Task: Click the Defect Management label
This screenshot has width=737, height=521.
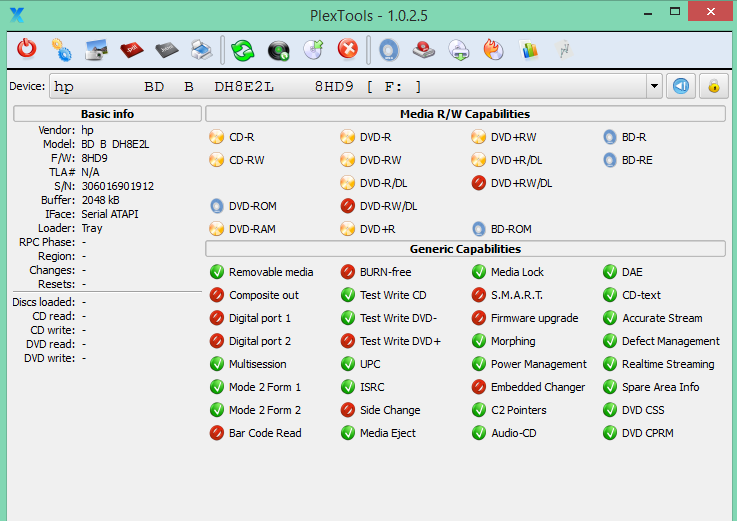Action: tap(671, 341)
